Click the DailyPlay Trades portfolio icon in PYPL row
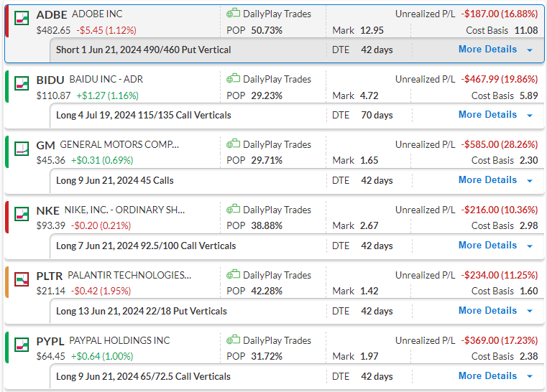 pyautogui.click(x=233, y=340)
